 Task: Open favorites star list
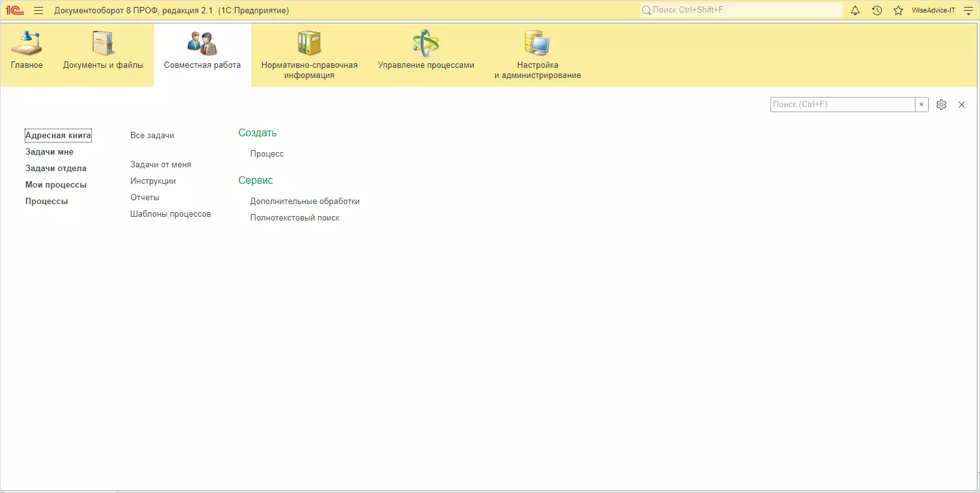point(898,10)
